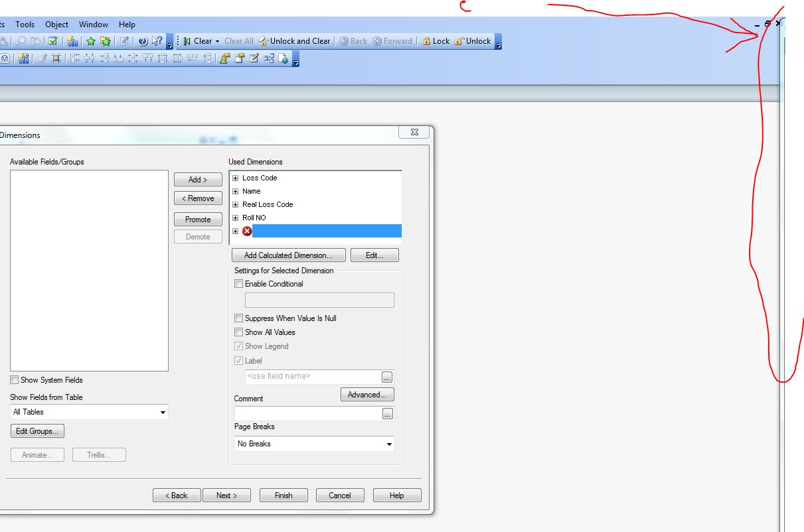Open expression editor beside Comment field
Image resolution: width=804 pixels, height=532 pixels.
[388, 414]
